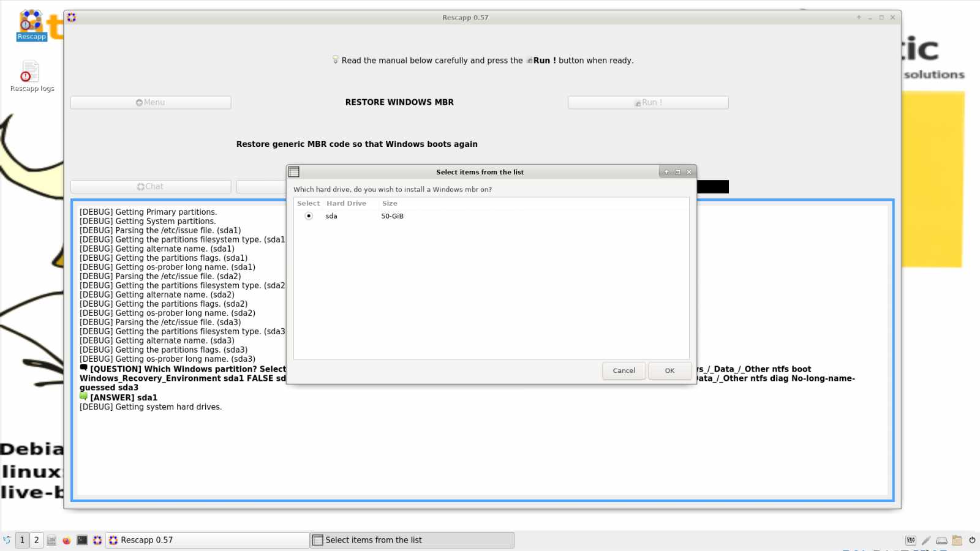
Task: Close the 'Select items from the list' dialog
Action: pos(689,172)
